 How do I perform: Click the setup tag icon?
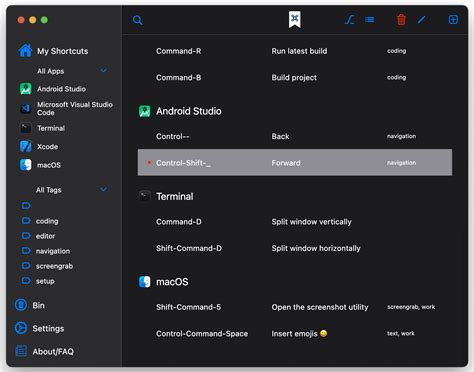26,281
